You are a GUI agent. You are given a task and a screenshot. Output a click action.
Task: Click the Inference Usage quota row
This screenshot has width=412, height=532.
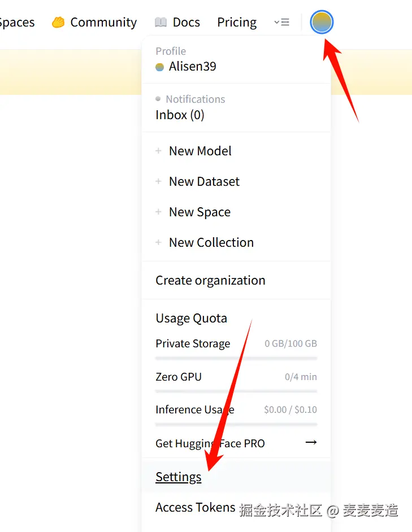coord(236,409)
